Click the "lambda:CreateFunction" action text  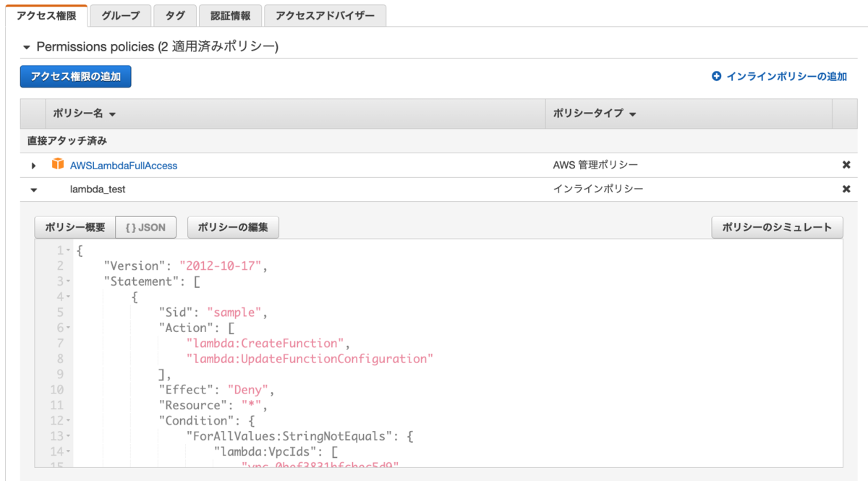pos(265,343)
